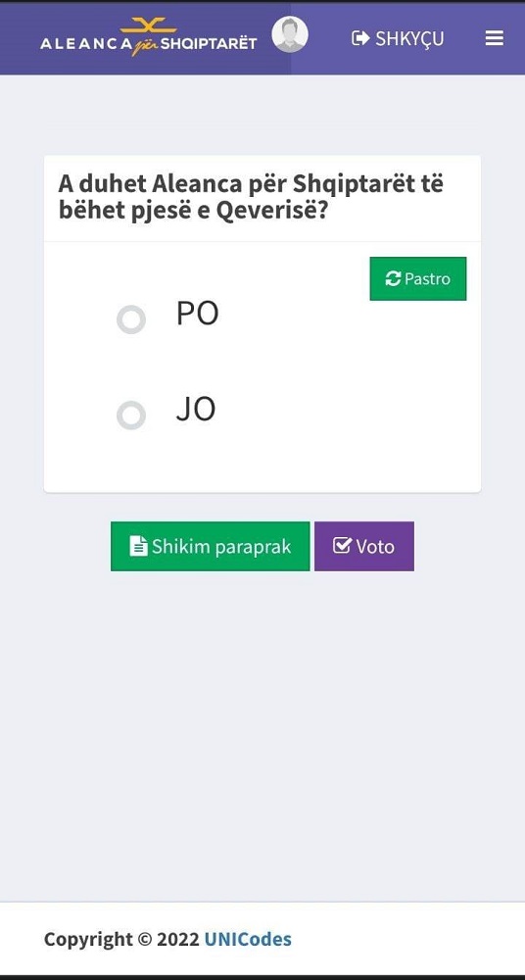Open the Shikim paraprak preview button
Viewport: 525px width, 980px height.
(210, 546)
